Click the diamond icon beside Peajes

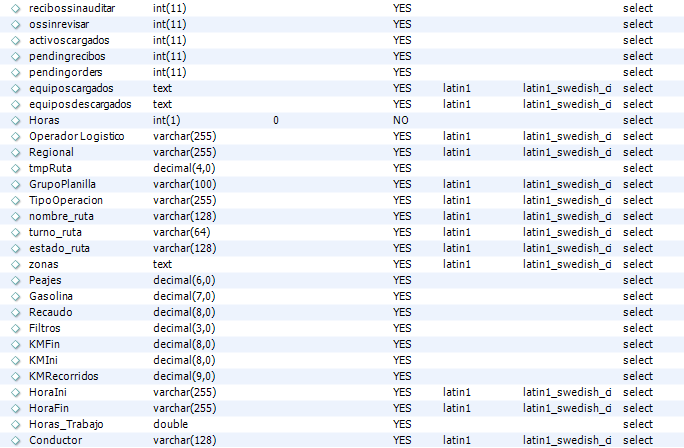pos(16,280)
